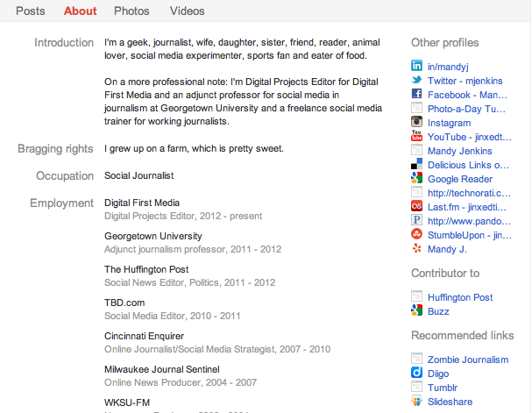Screen dimensions: 532x413
Task: Open the Photos tab
Action: tap(131, 11)
